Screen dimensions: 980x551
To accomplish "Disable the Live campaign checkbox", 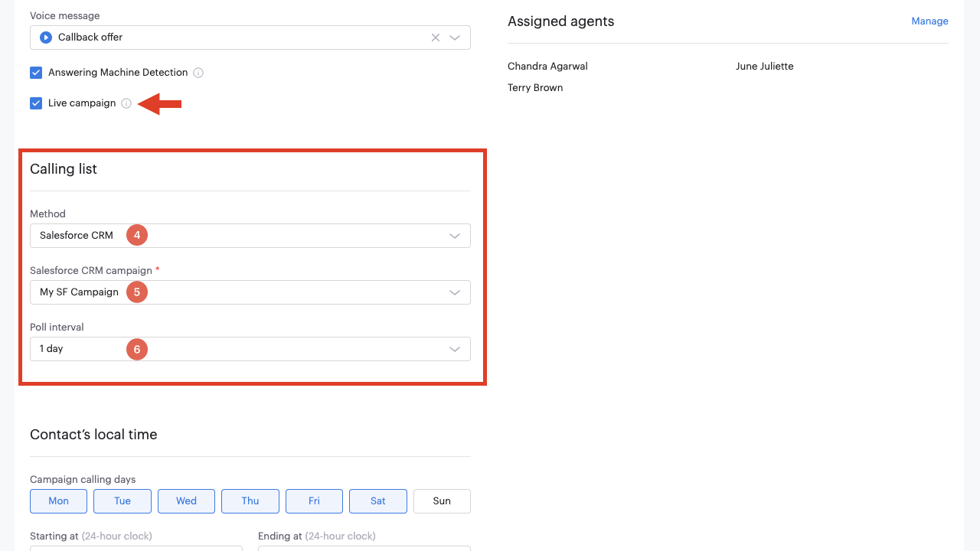I will [36, 103].
